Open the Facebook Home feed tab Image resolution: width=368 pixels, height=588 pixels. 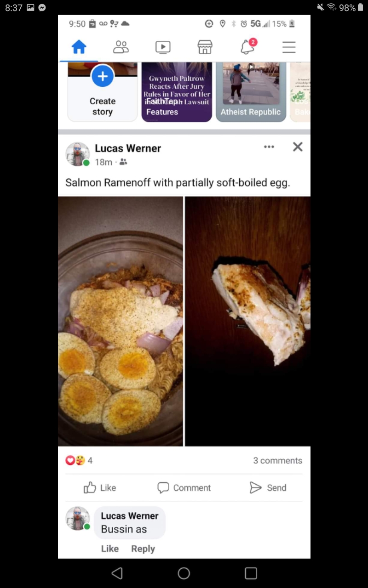click(79, 47)
